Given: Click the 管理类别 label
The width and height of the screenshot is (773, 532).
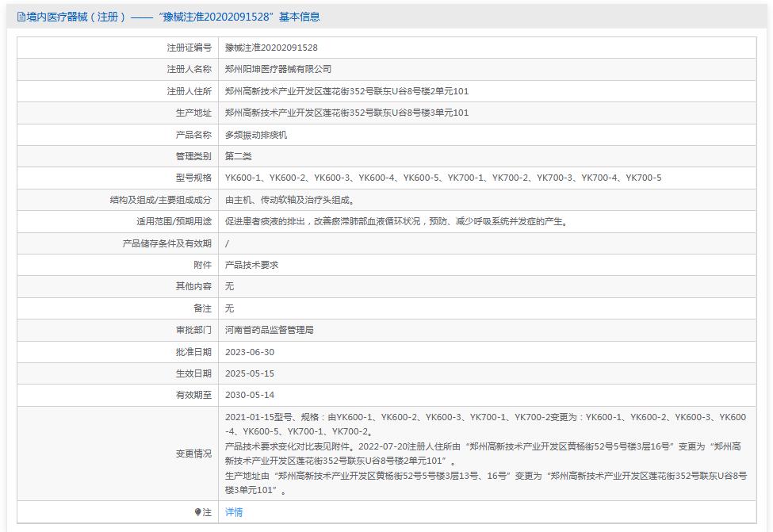Looking at the screenshot, I should (x=193, y=156).
